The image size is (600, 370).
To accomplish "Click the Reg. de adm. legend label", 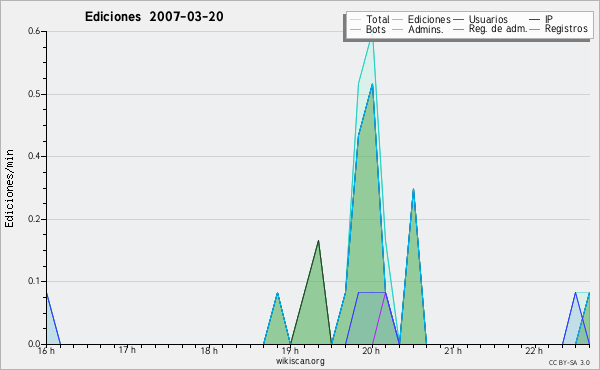I will [x=498, y=29].
